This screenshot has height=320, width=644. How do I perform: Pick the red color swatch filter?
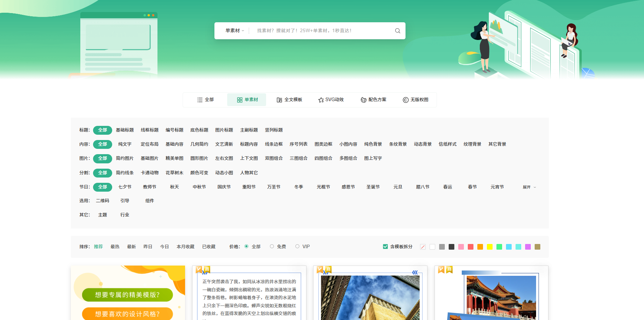(471, 246)
